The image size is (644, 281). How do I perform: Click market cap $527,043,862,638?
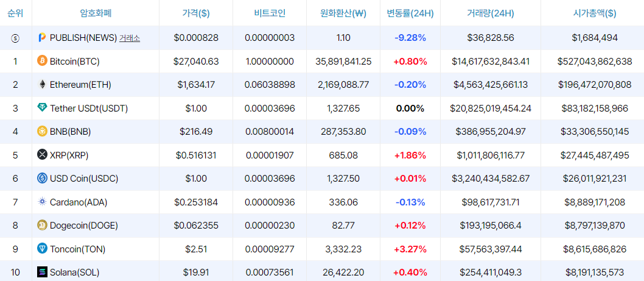(595, 62)
